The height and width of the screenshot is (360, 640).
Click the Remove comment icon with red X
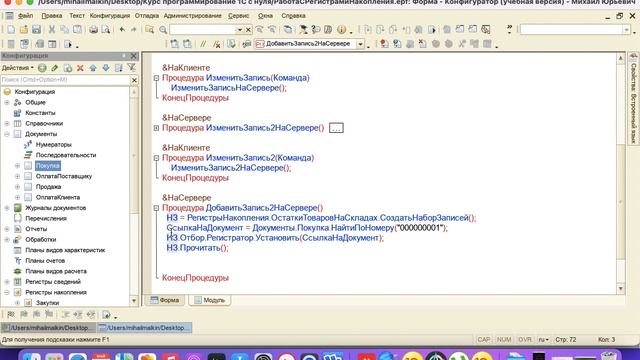coord(217,44)
